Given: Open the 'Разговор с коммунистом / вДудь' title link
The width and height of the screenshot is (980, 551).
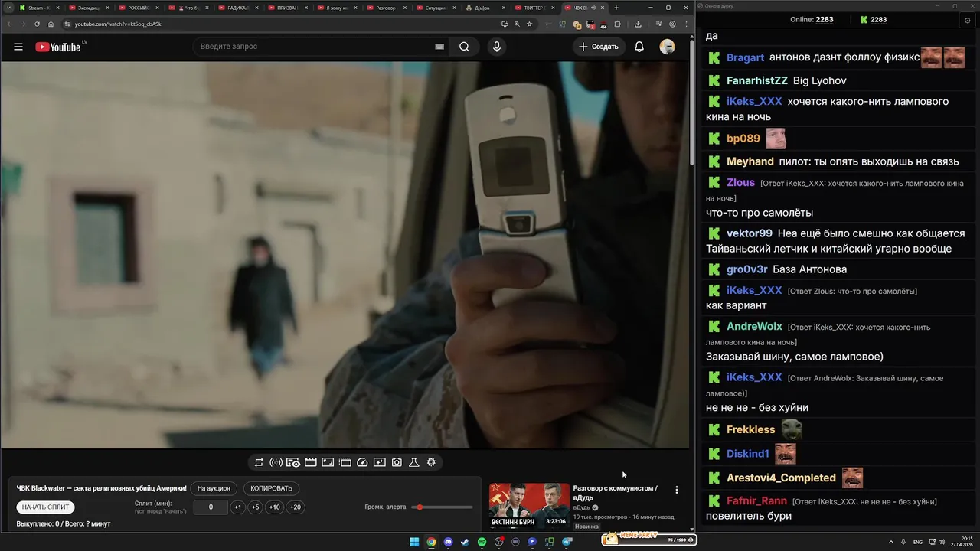Looking at the screenshot, I should coord(615,493).
